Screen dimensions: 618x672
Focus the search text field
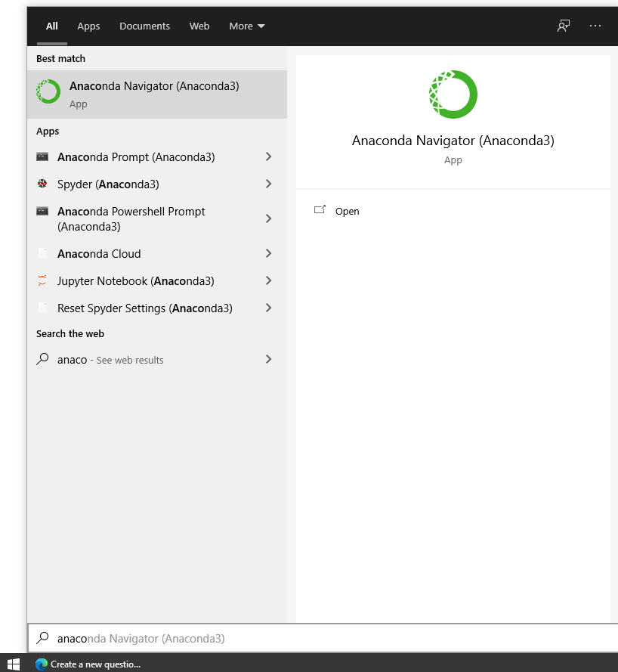click(x=323, y=638)
